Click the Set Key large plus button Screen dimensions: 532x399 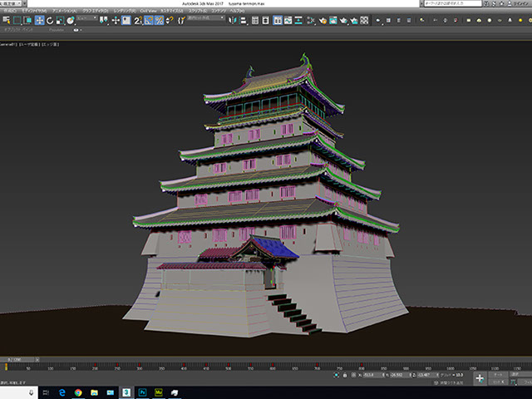(480, 377)
